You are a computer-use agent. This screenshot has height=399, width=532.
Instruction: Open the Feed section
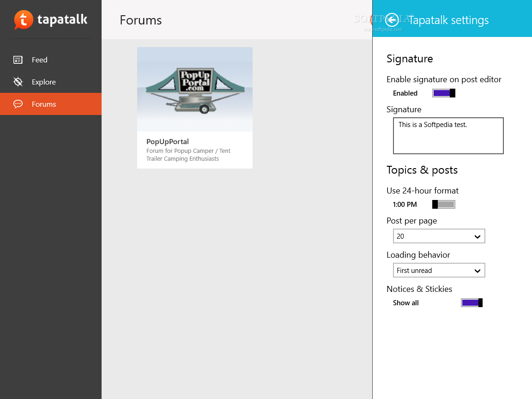click(51, 60)
